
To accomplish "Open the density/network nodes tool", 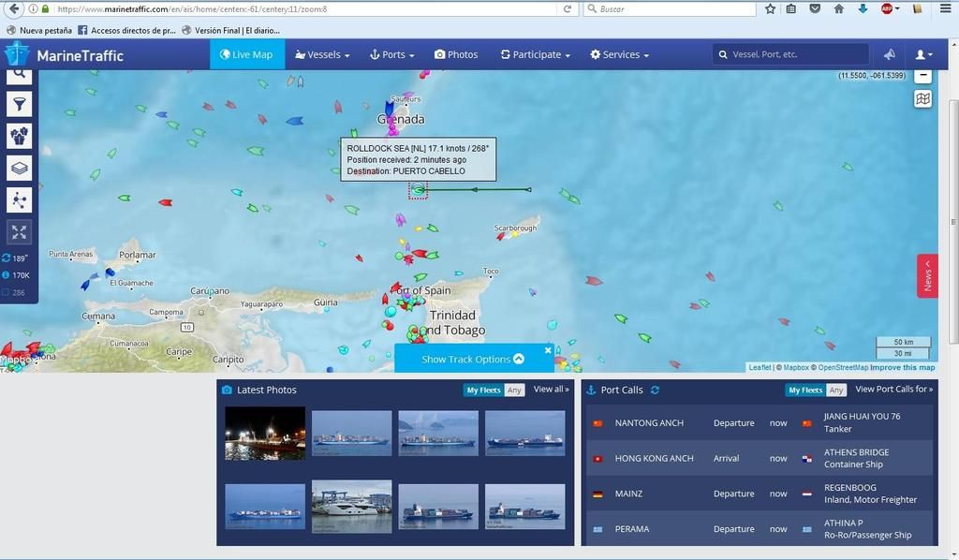I will [19, 199].
